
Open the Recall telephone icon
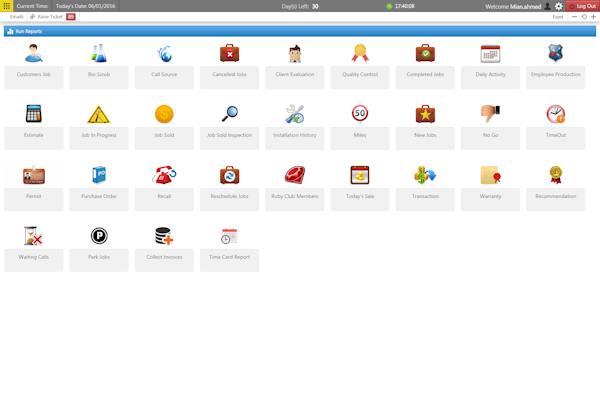pos(164,175)
